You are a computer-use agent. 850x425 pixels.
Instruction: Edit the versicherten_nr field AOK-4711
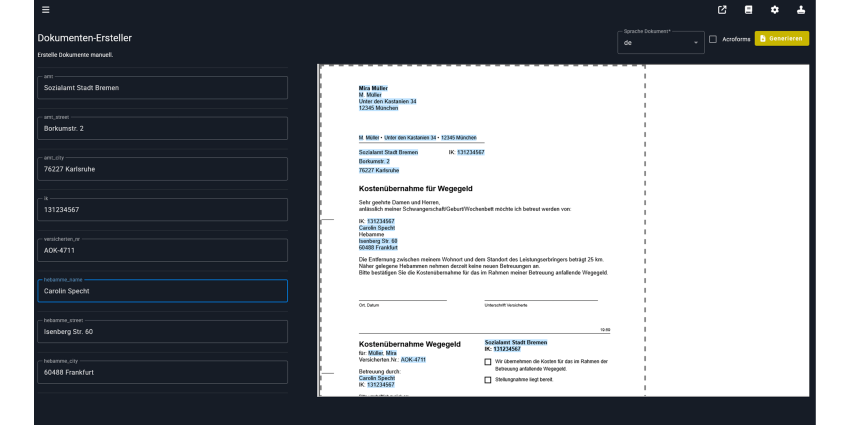[163, 250]
